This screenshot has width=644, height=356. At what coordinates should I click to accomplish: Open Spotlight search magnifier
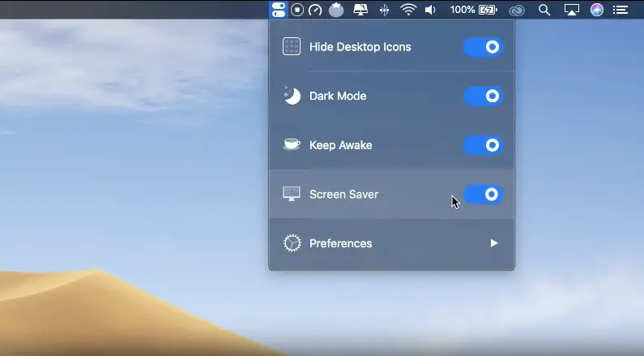(544, 10)
